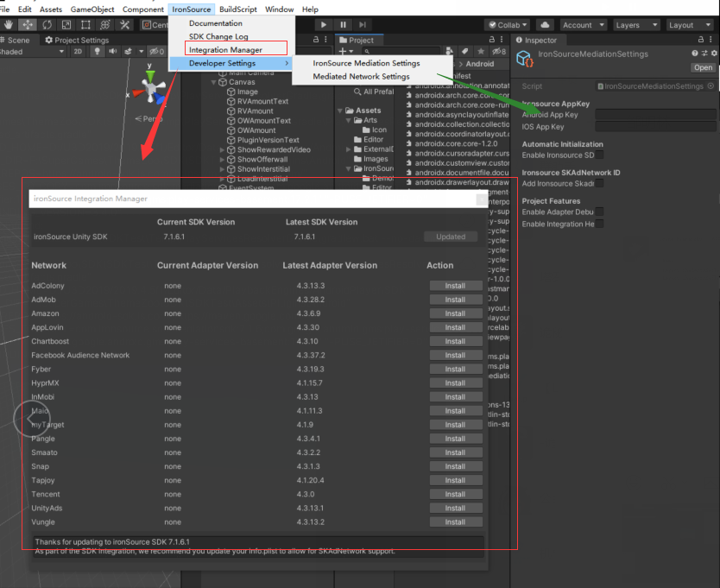The image size is (720, 588).
Task: Toggle scene audio speaker icon
Action: coord(112,52)
